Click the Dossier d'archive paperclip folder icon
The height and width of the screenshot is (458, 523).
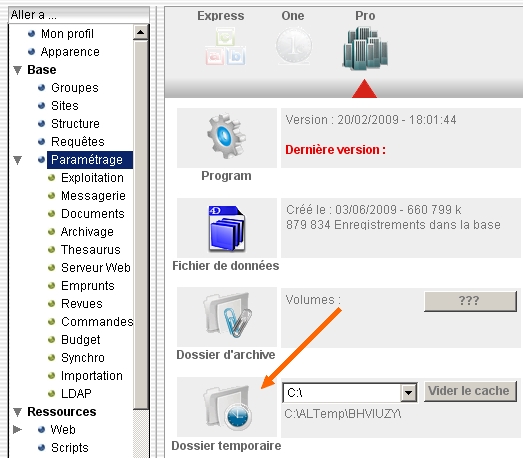227,315
